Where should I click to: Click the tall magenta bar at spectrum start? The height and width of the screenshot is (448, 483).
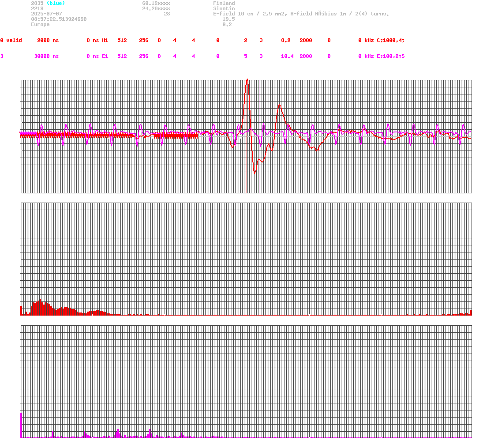[x=21, y=425]
